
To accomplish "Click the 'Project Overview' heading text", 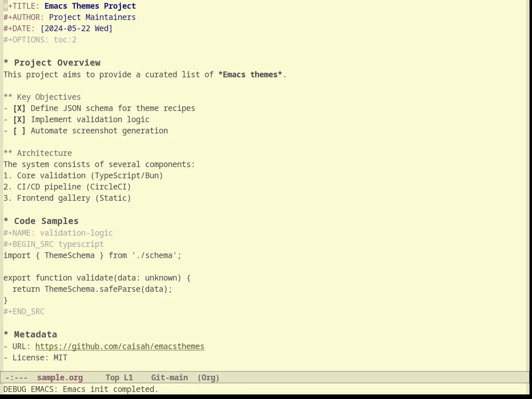I will pyautogui.click(x=57, y=63).
